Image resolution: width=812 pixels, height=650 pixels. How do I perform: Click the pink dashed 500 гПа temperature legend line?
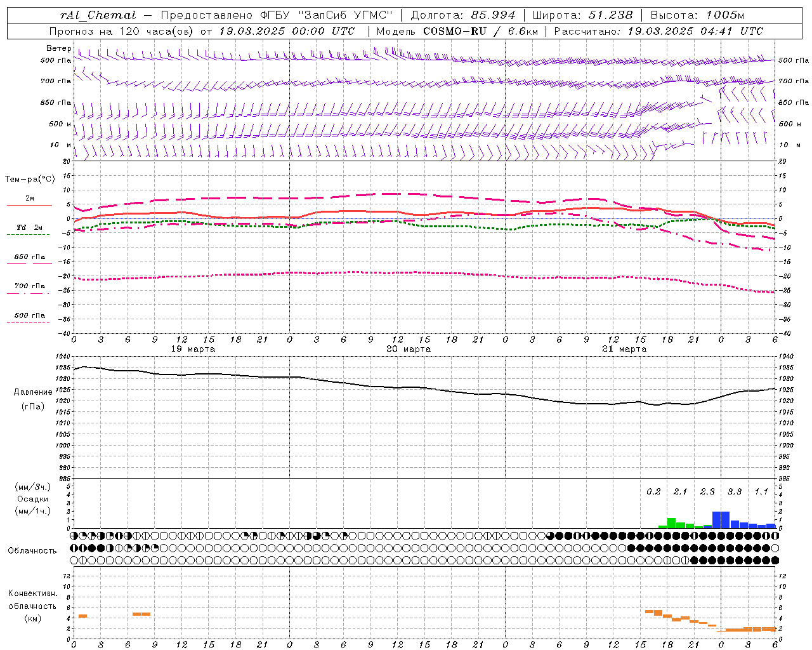[x=28, y=322]
